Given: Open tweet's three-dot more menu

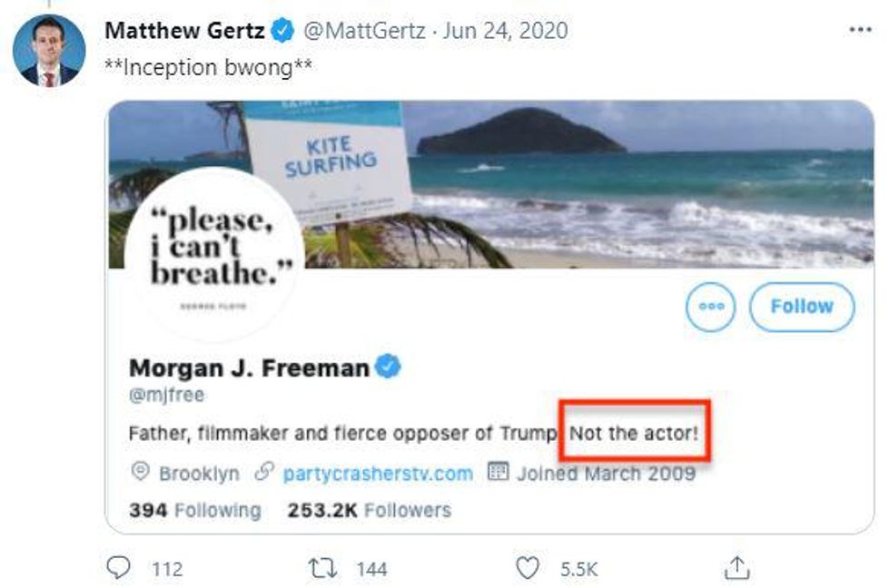Looking at the screenshot, I should [x=859, y=29].
